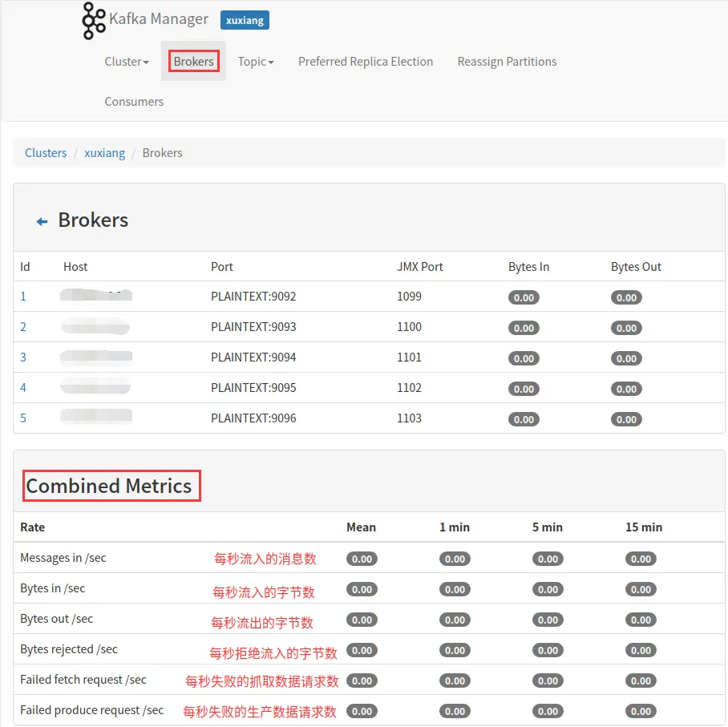728x727 pixels.
Task: Click the Bytes out /sec row label
Action: point(56,618)
